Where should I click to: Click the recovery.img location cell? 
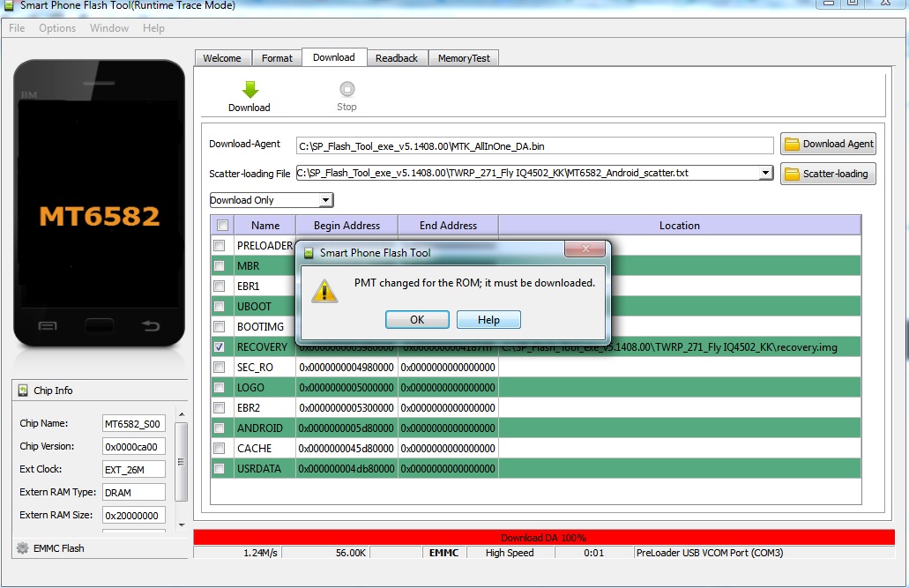coord(680,346)
